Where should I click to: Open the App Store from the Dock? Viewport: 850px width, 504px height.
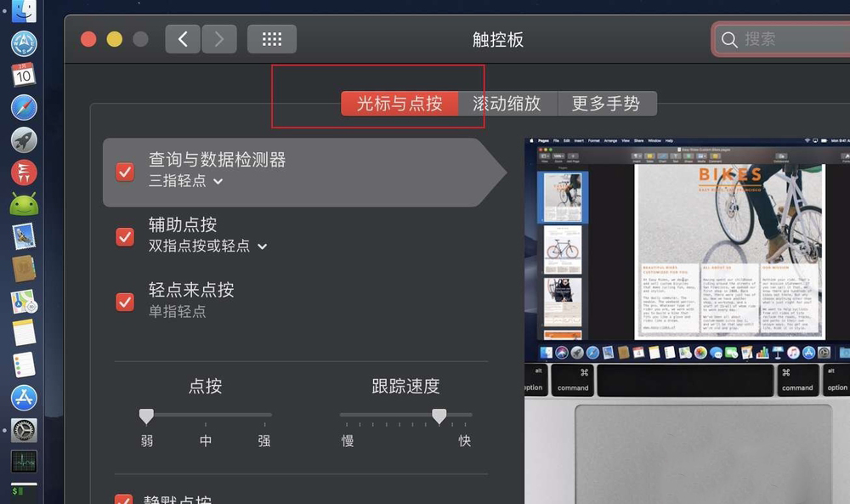tap(24, 398)
